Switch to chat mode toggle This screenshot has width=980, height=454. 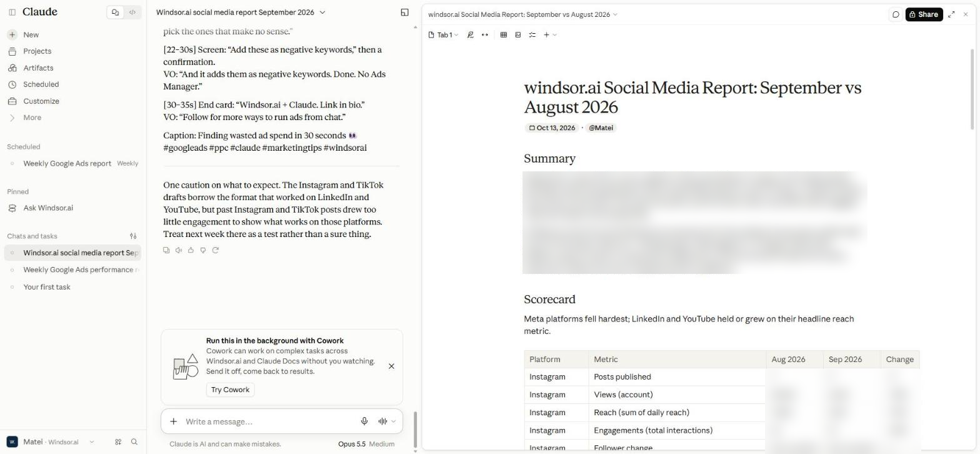(115, 12)
